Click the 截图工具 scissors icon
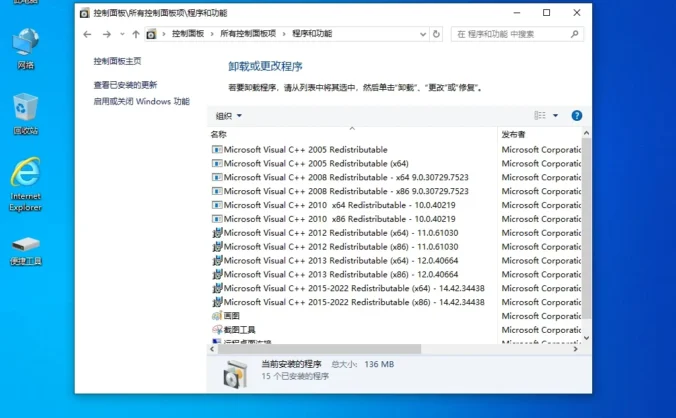676x418 pixels. 217,330
